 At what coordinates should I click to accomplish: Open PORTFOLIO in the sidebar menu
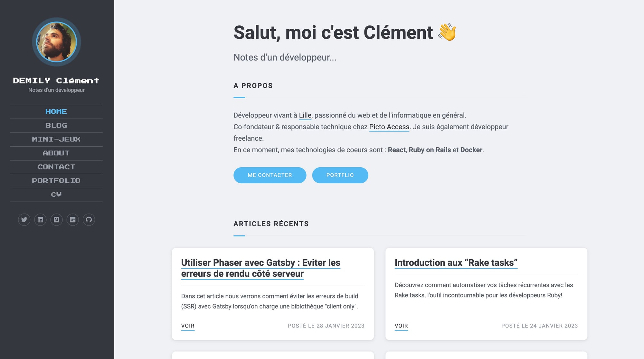coord(56,181)
